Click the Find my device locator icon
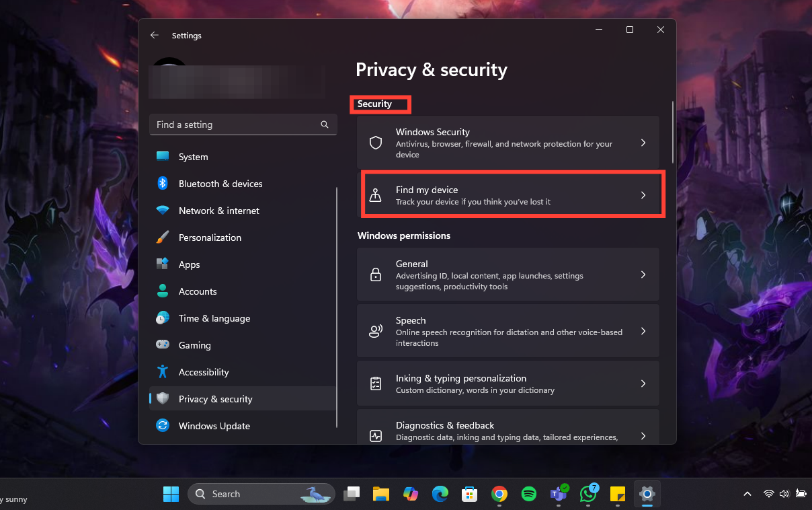The height and width of the screenshot is (510, 812). tap(376, 195)
